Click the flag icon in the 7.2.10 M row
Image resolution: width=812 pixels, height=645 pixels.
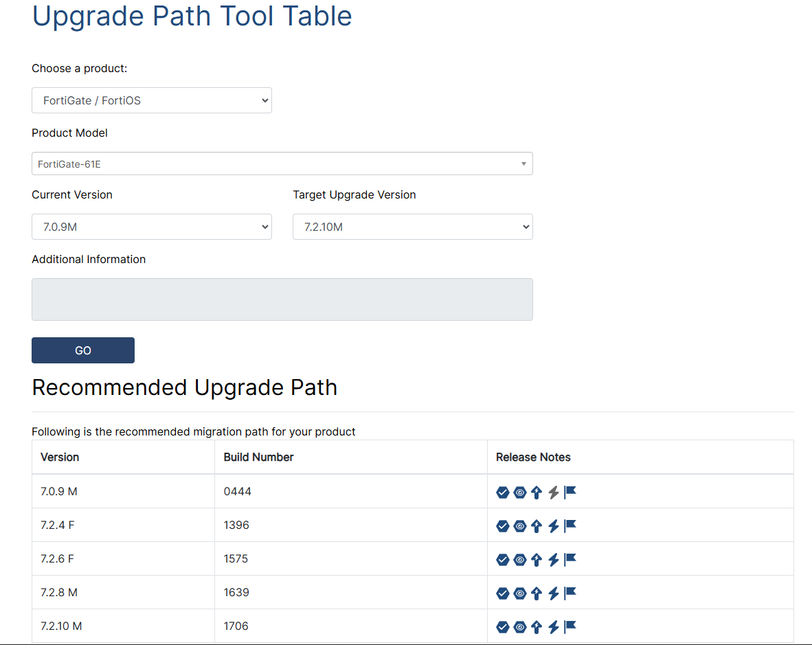coord(570,626)
